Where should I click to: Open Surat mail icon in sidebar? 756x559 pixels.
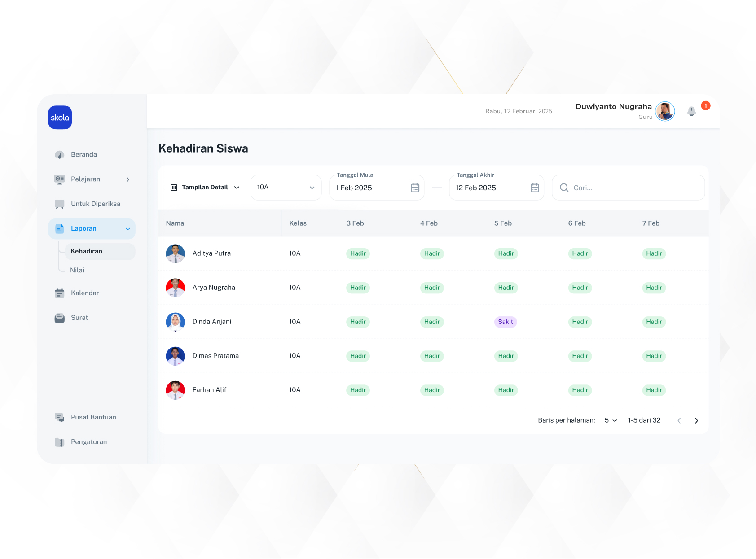coord(59,318)
